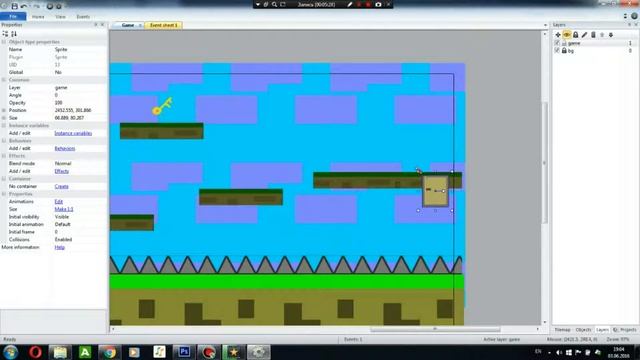Add a new layer with the plus icon
640x360 pixels.
pos(558,35)
